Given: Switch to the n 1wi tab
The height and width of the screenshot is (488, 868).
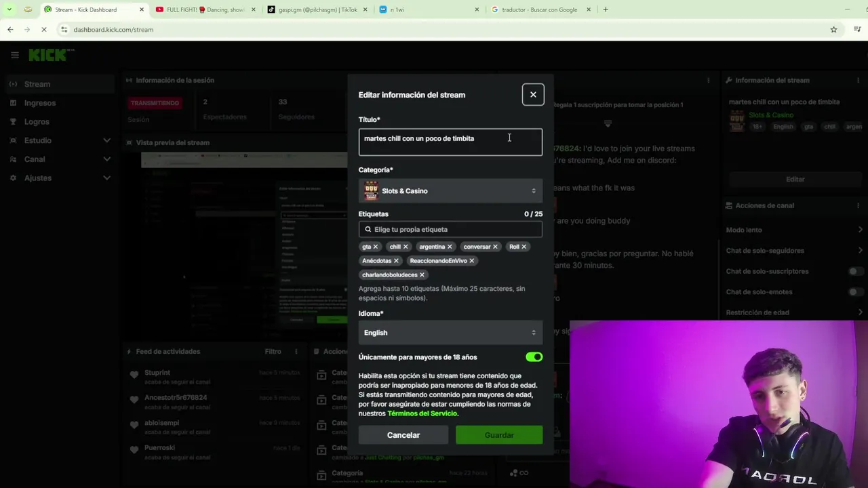Looking at the screenshot, I should tap(429, 9).
